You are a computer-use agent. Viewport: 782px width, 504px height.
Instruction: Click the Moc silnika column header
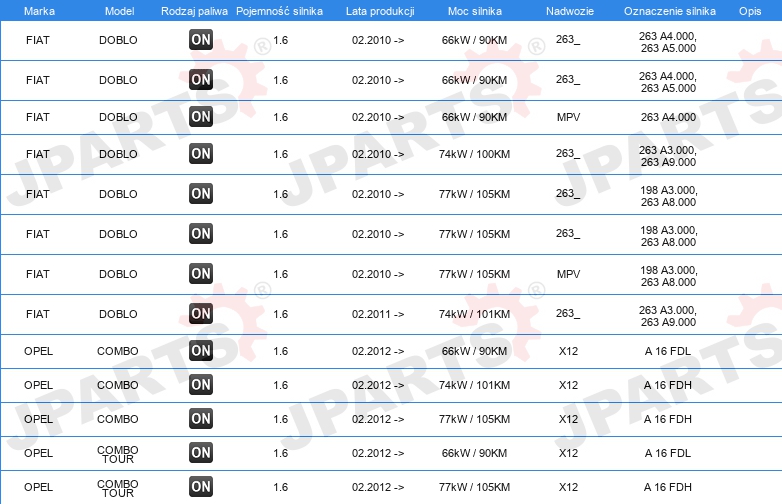pyautogui.click(x=474, y=11)
